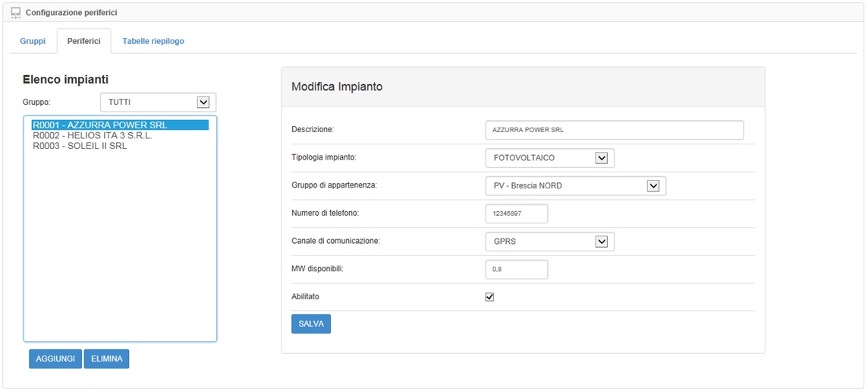
Task: Switch to the Gruppi tab
Action: [33, 41]
